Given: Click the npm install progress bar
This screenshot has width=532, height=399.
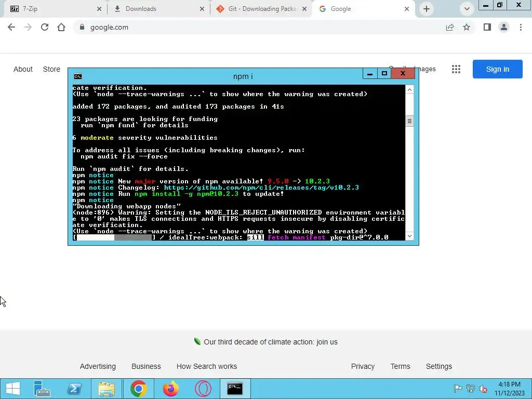Looking at the screenshot, I should tap(114, 237).
